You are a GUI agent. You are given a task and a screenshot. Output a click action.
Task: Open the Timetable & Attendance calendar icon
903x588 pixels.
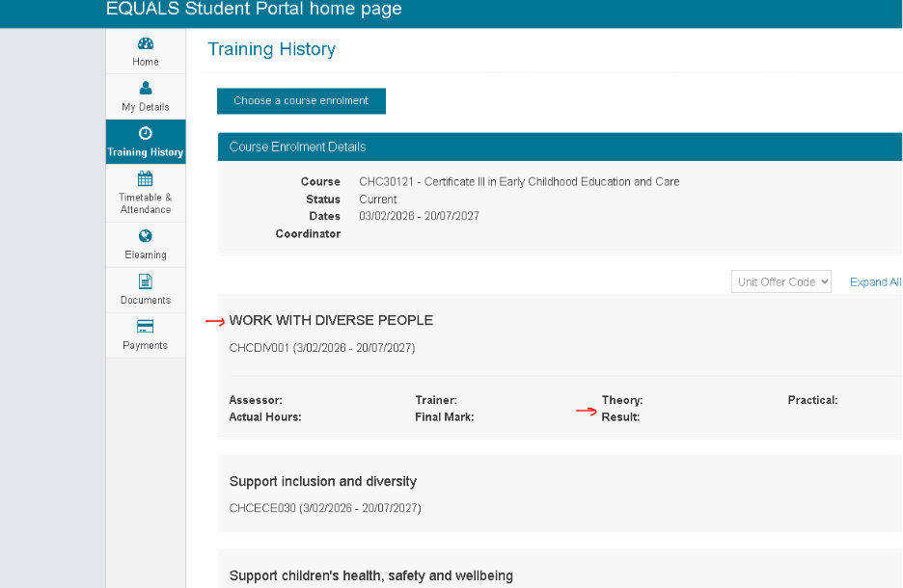click(146, 178)
